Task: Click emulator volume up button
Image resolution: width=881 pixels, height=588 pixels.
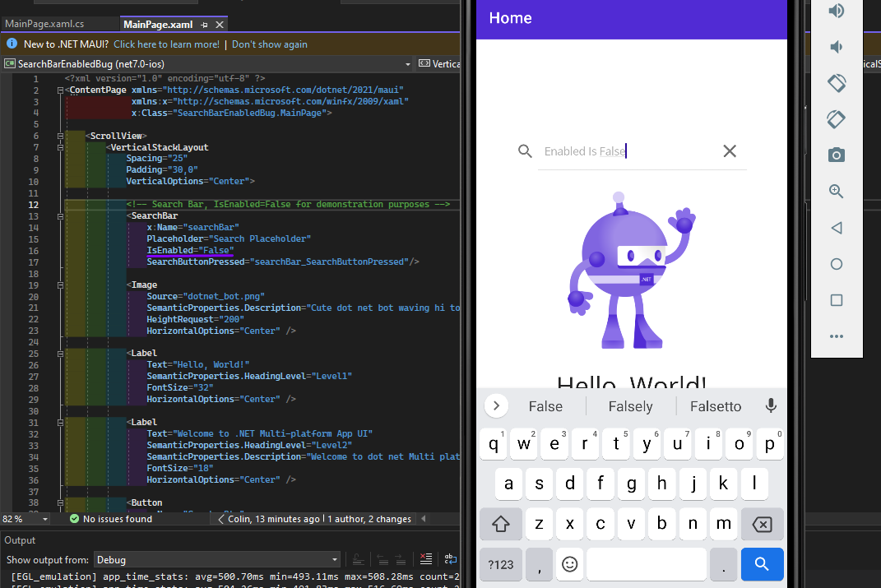Action: coord(836,11)
